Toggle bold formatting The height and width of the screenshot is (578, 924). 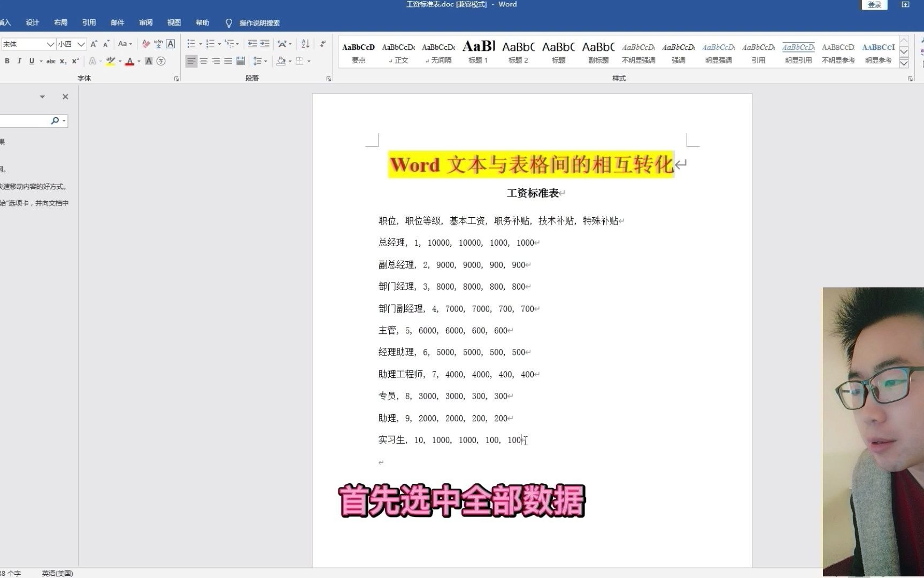point(7,61)
